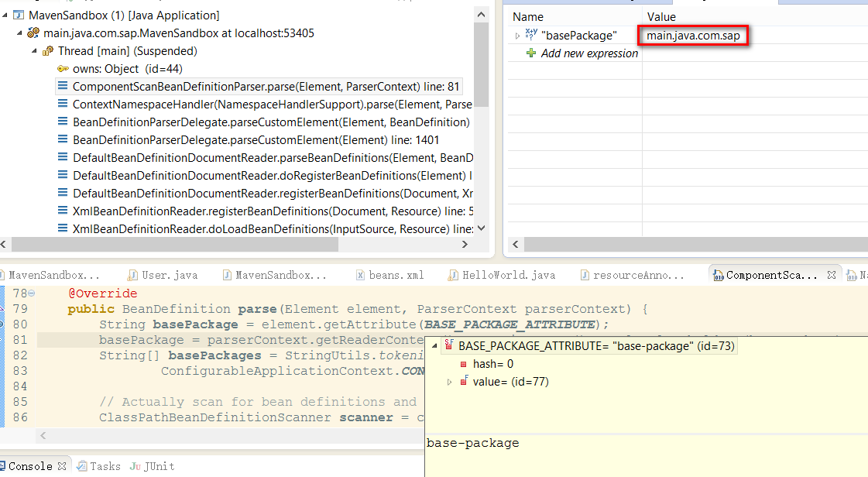This screenshot has height=477, width=868.
Task: Expand the "basePackage" expression row
Action: [518, 36]
